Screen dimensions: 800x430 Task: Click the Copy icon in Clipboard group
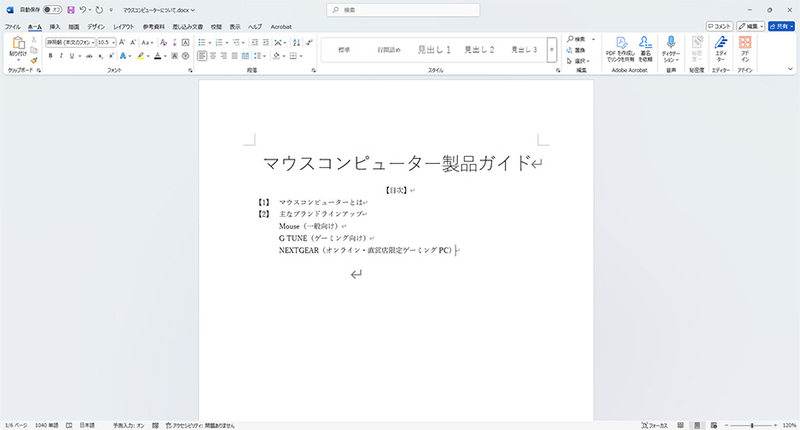(x=34, y=50)
